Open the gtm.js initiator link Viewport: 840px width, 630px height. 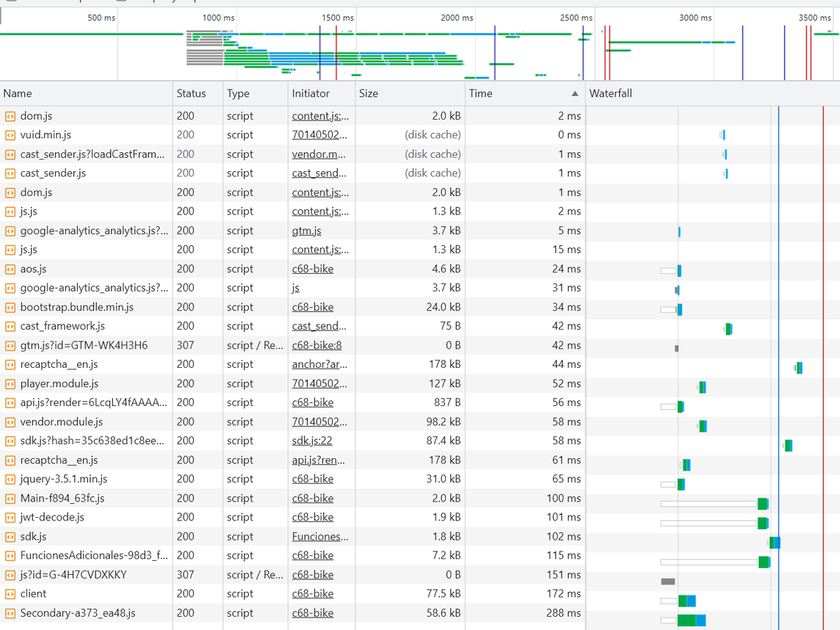[x=306, y=230]
